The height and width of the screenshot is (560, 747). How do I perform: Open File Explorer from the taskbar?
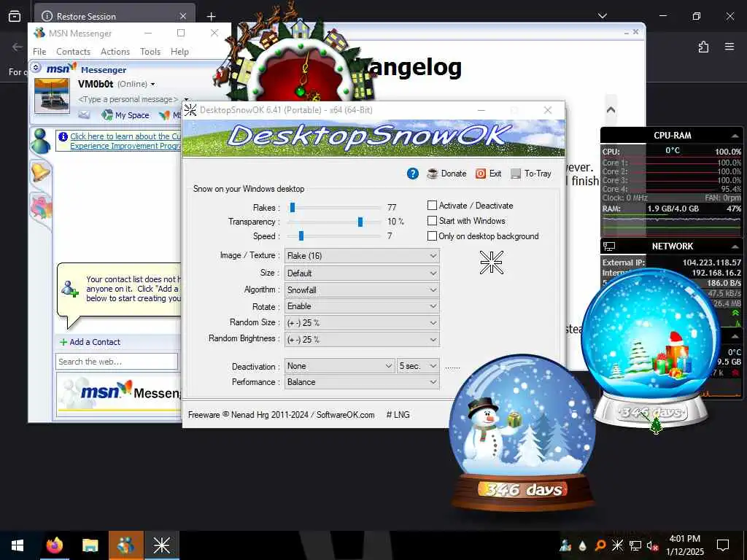pyautogui.click(x=90, y=545)
